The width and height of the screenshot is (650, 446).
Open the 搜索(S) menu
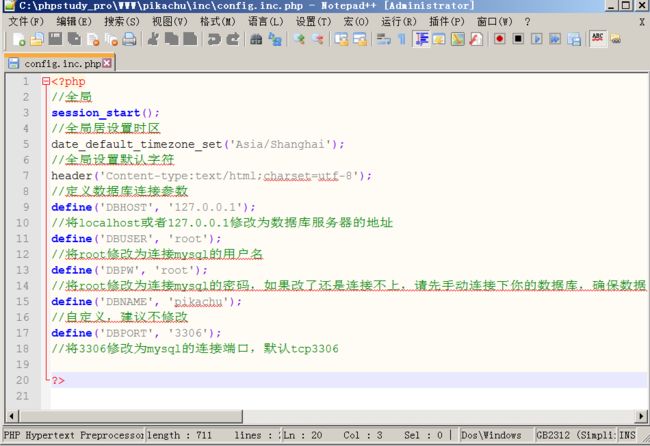pos(121,22)
